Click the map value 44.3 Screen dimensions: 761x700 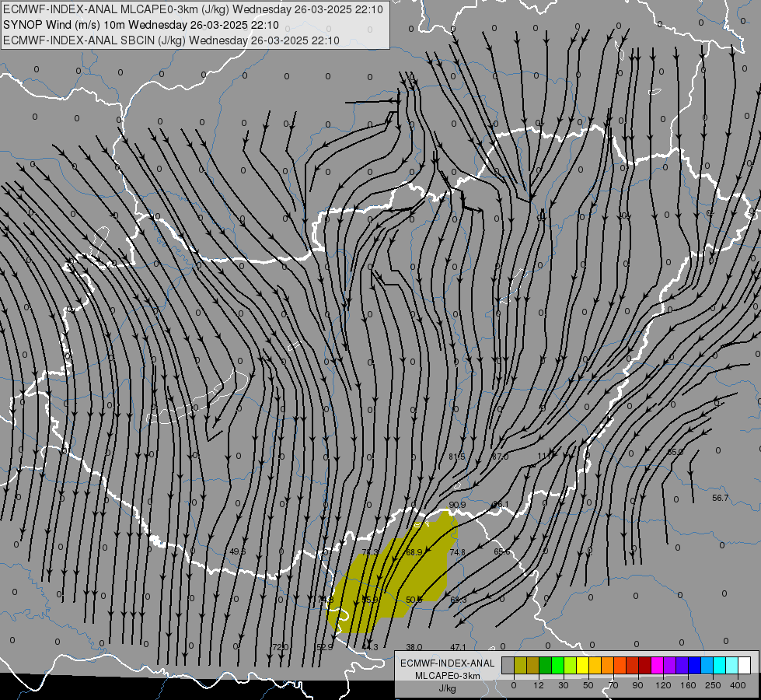click(370, 647)
